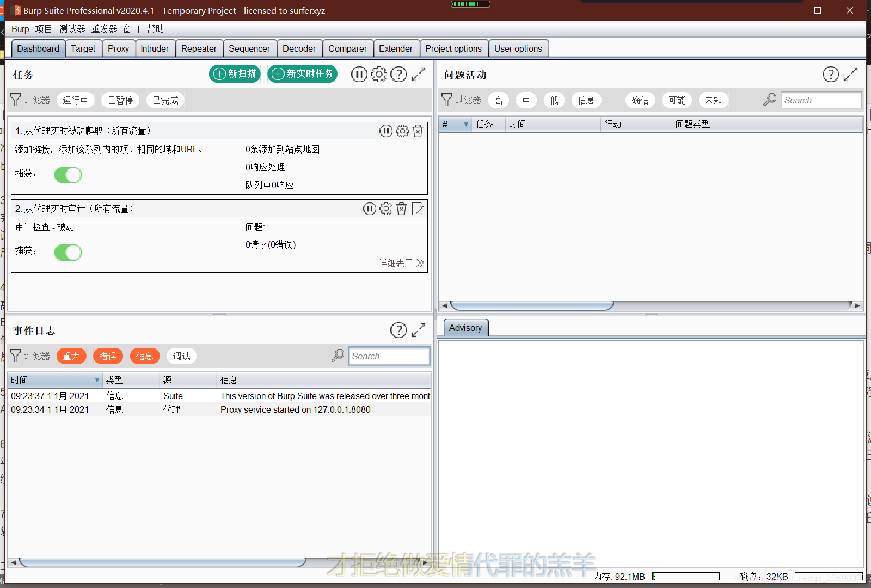Screen dimensions: 871x588
Task: Sort issues by the # column arrow
Action: (466, 124)
